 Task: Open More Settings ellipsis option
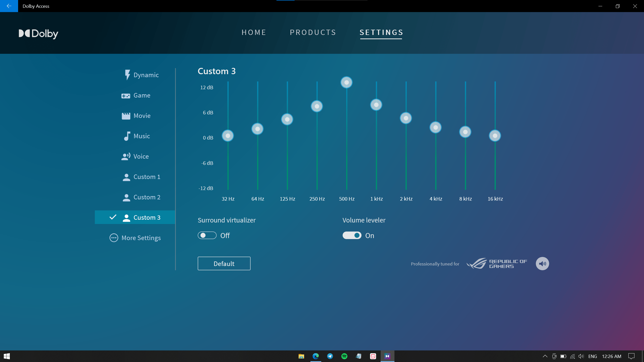click(135, 238)
